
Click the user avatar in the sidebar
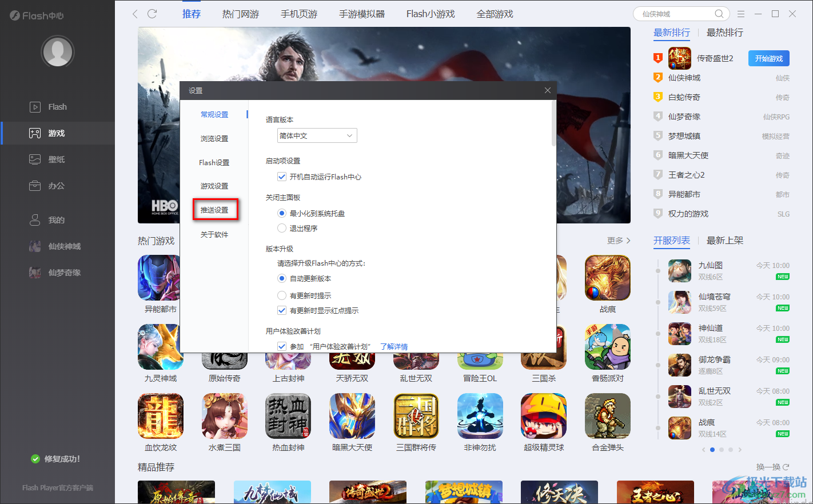(x=58, y=52)
